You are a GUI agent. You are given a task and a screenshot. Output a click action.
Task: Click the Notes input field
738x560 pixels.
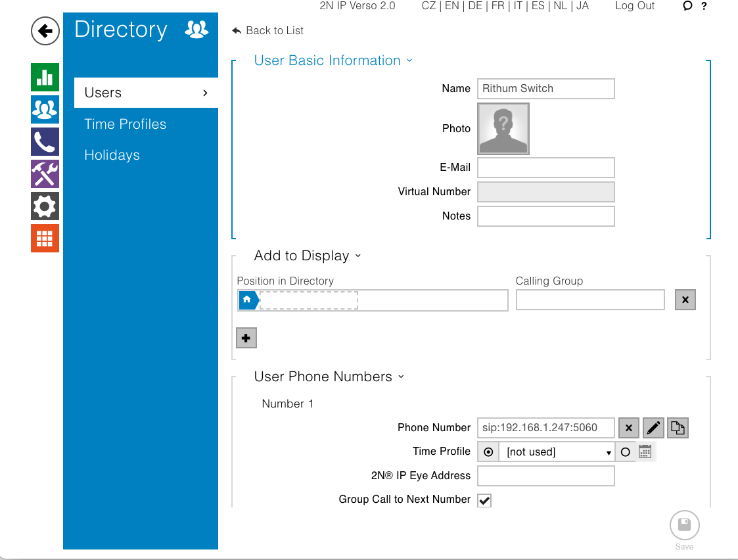(546, 216)
